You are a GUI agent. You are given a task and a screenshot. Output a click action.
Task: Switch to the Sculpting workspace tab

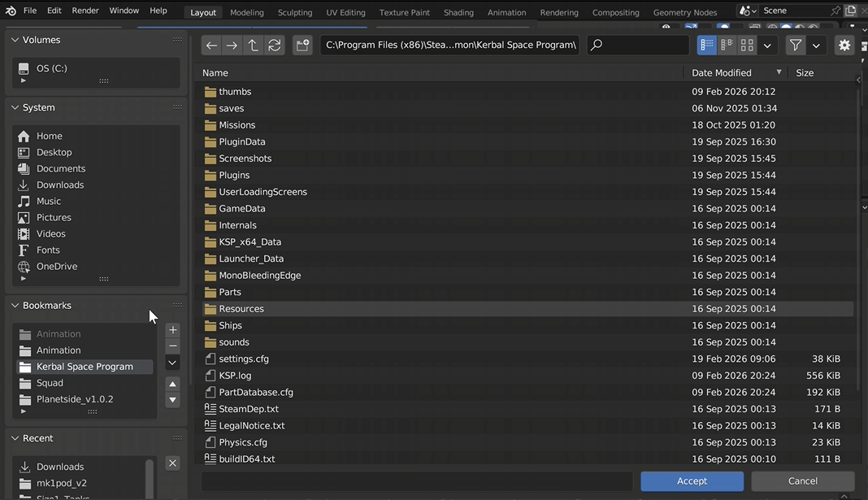tap(295, 12)
